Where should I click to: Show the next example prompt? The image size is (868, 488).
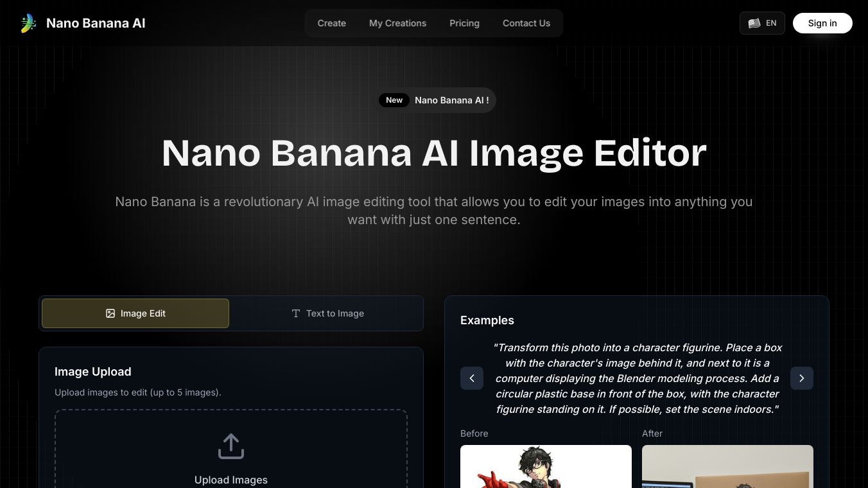click(802, 378)
